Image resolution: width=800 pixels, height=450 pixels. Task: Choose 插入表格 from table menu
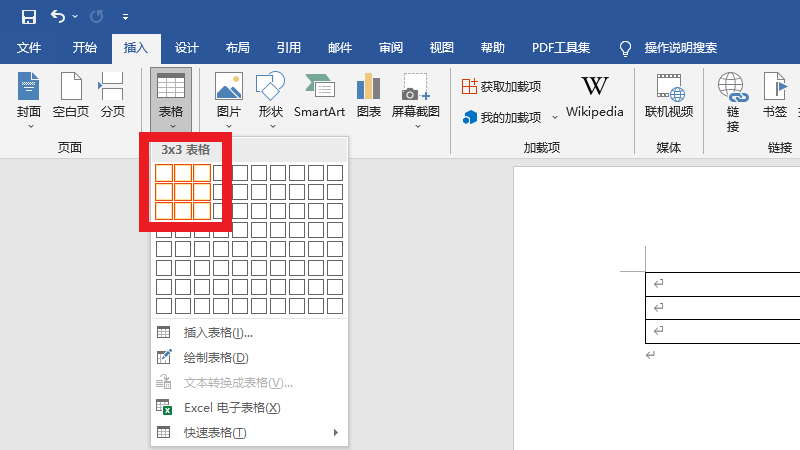[218, 333]
